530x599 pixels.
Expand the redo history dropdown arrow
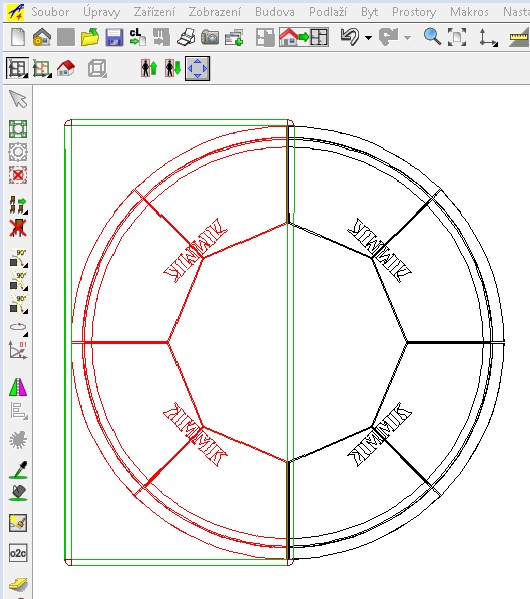(407, 37)
